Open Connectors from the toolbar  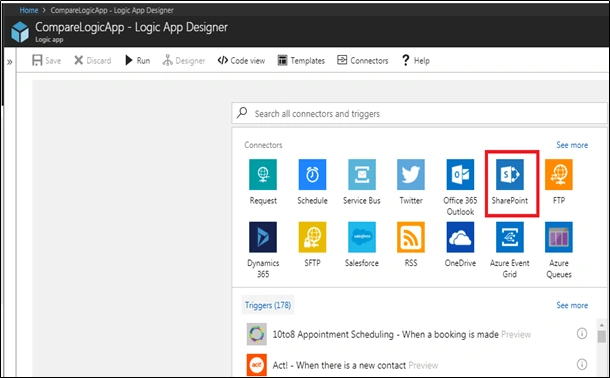point(362,60)
